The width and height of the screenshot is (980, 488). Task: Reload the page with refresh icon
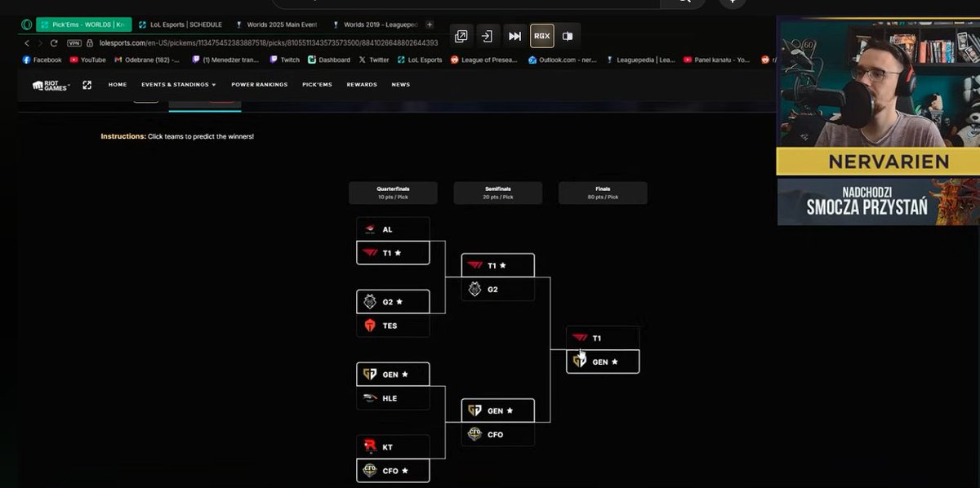pyautogui.click(x=54, y=42)
